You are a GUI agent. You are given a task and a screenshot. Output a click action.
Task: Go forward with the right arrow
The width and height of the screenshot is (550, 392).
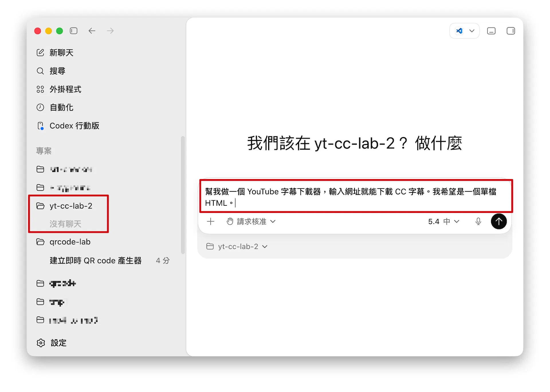[x=110, y=31]
